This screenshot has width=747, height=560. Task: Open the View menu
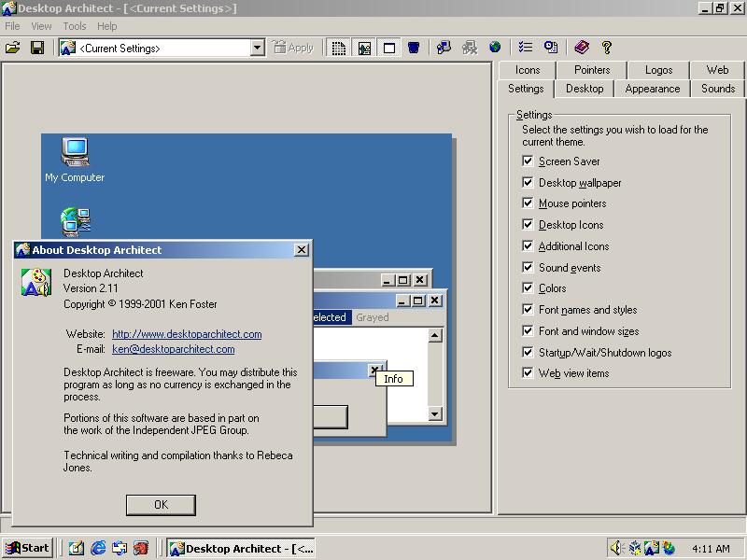point(41,26)
